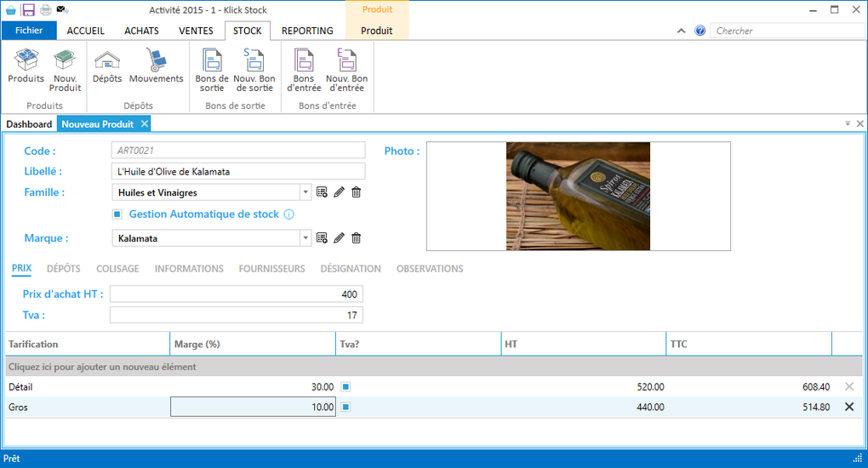Switch to the REPORTING ribbon tab
The width and height of the screenshot is (868, 468).
[x=307, y=31]
